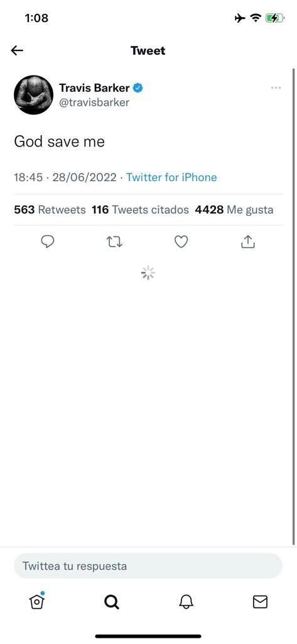Open the Twitter for iPhone source link

tap(171, 177)
